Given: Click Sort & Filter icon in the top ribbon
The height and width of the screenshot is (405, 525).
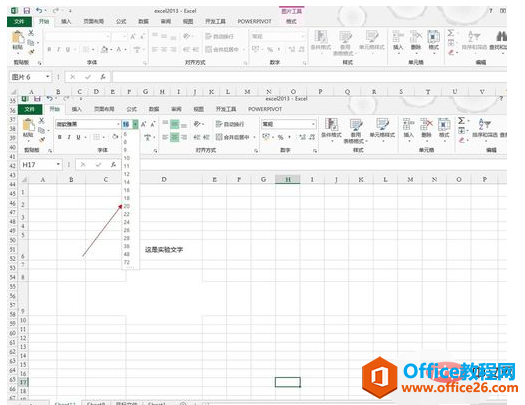Looking at the screenshot, I should click(x=474, y=36).
